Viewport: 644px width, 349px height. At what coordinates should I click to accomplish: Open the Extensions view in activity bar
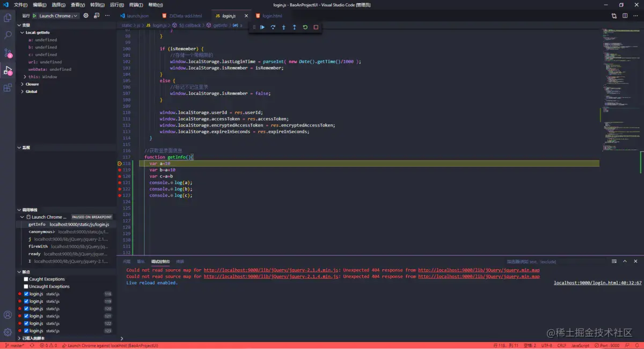(8, 87)
